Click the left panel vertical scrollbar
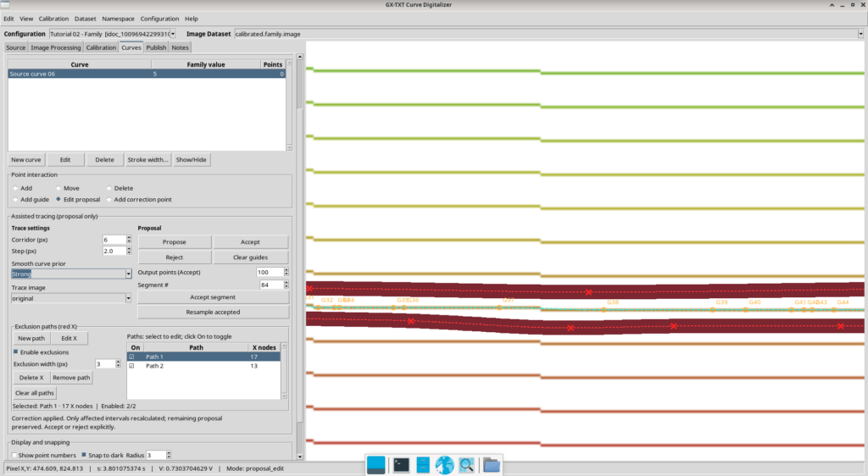Screen dimensions: 868x476 click(x=299, y=257)
